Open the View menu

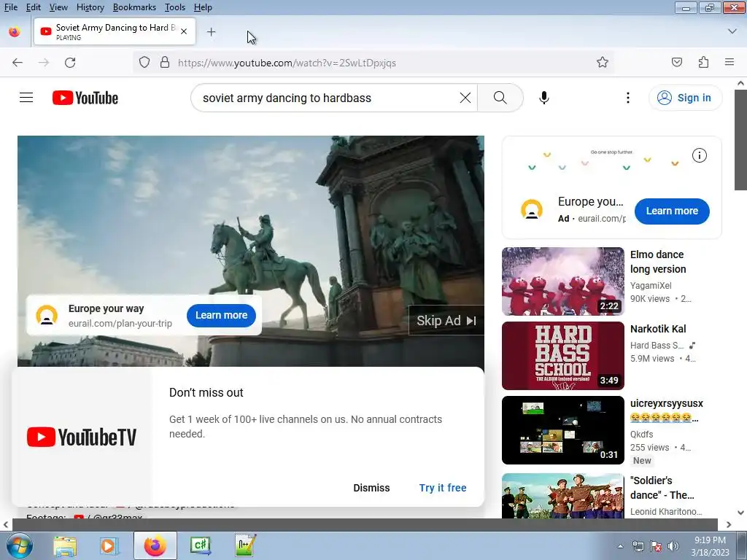(x=58, y=7)
